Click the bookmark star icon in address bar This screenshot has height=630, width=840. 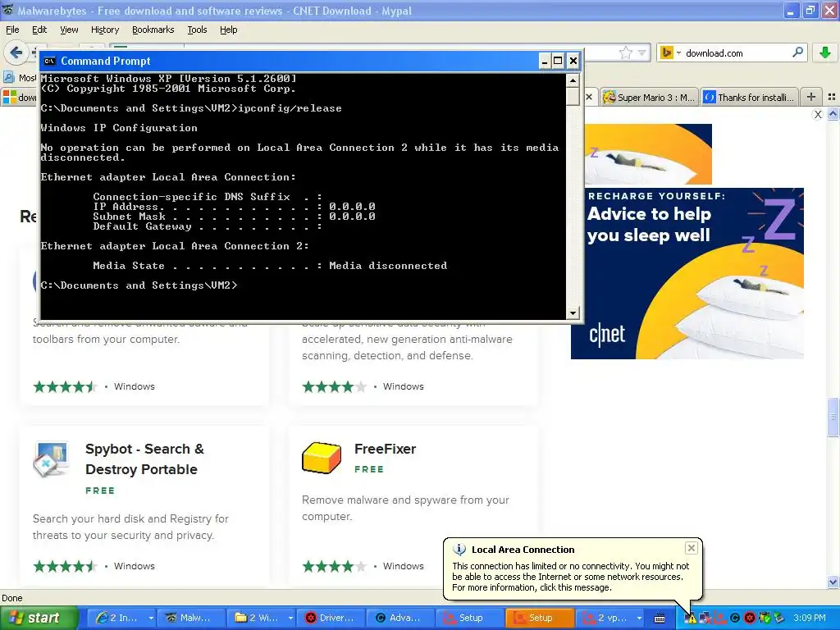point(625,52)
